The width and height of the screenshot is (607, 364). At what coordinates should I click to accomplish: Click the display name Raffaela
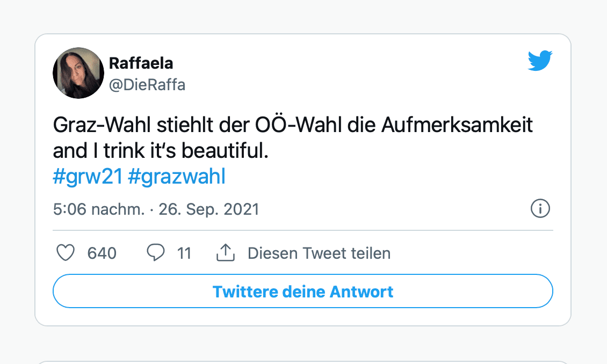[141, 63]
